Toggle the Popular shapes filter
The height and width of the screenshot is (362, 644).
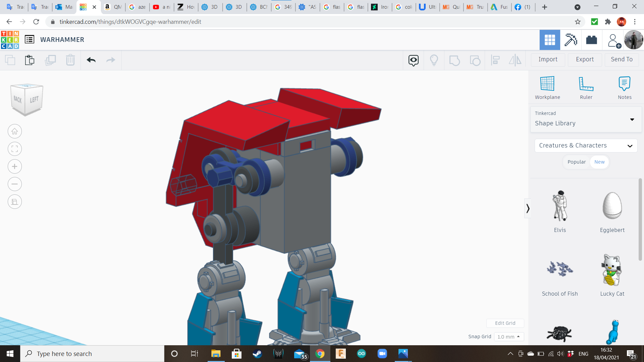coord(577,162)
